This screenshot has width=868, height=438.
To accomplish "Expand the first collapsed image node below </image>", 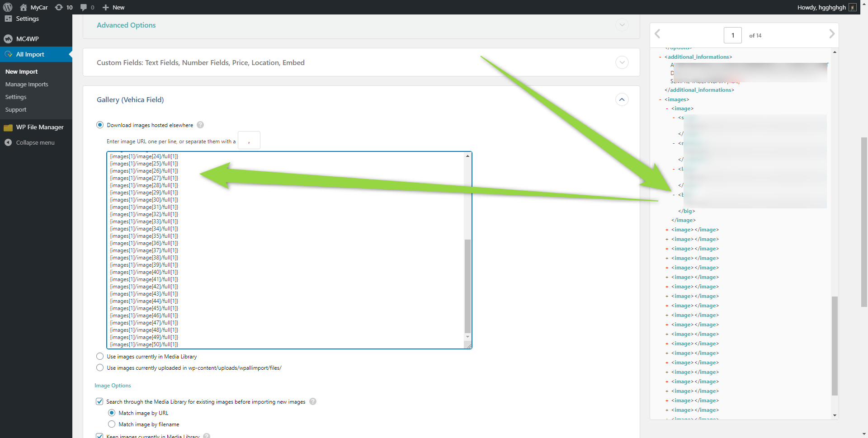I will 667,230.
